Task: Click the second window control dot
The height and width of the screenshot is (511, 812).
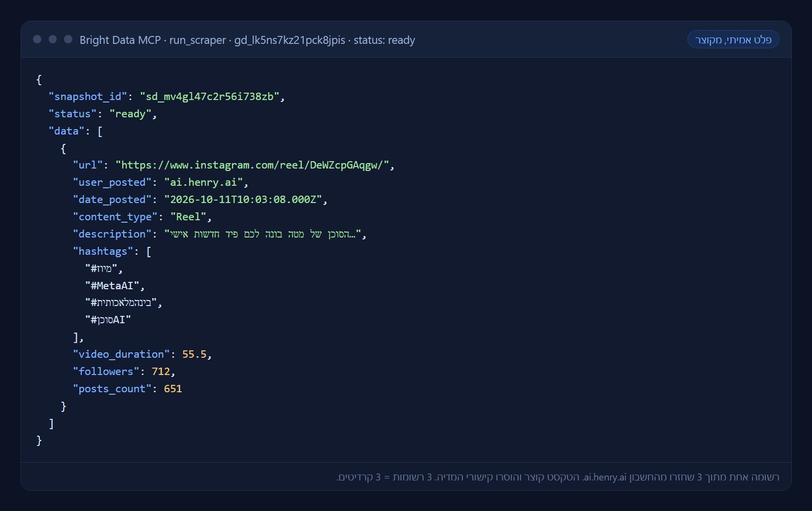Action: point(53,39)
